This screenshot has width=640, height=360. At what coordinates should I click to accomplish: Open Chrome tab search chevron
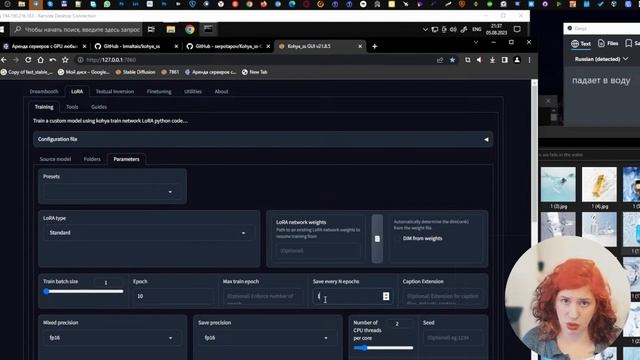[476, 42]
